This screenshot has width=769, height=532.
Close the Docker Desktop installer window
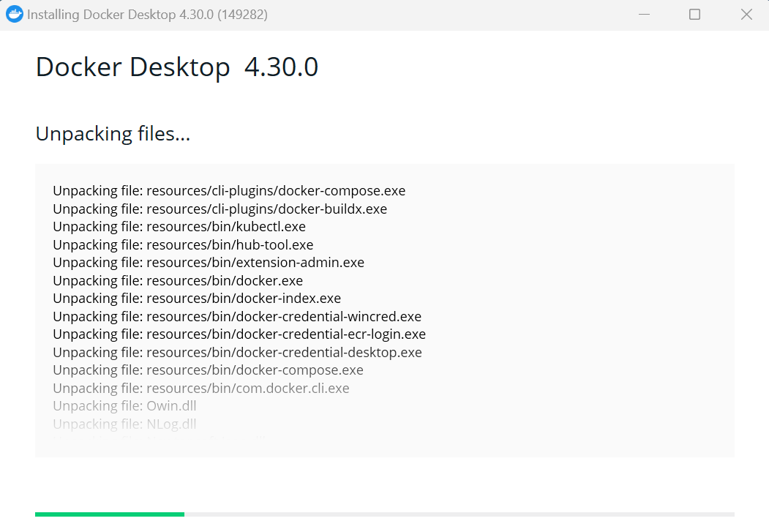click(x=746, y=15)
